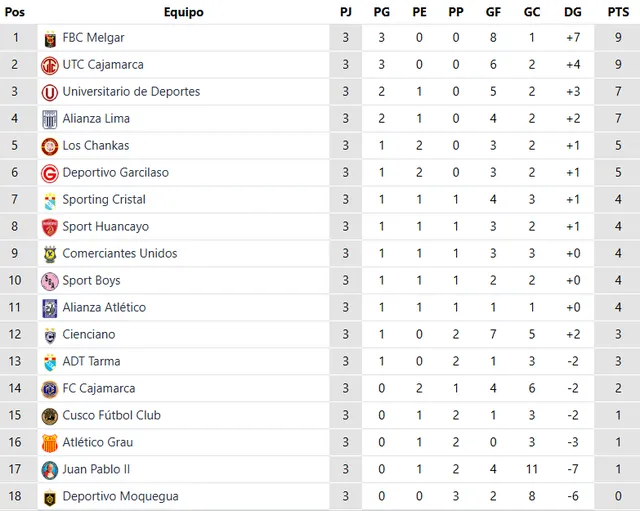Click the FBC Melgar club crest
The height and width of the screenshot is (511, 640).
[x=50, y=38]
